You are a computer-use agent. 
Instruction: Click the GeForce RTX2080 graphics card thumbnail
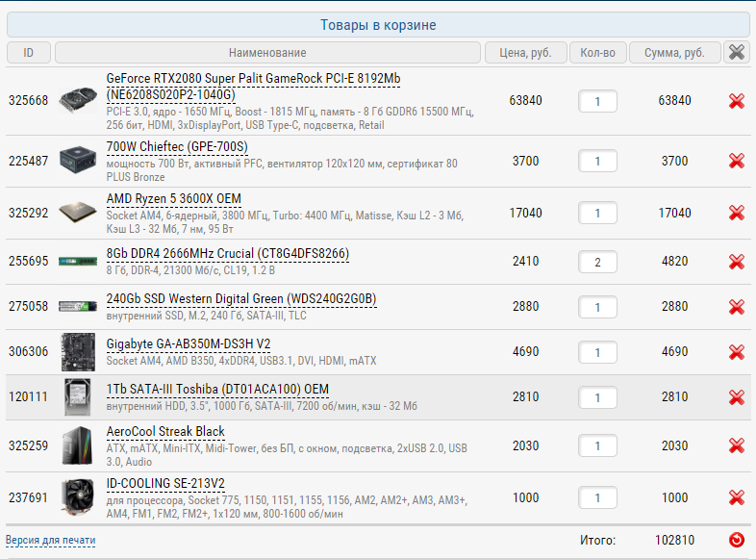click(78, 100)
